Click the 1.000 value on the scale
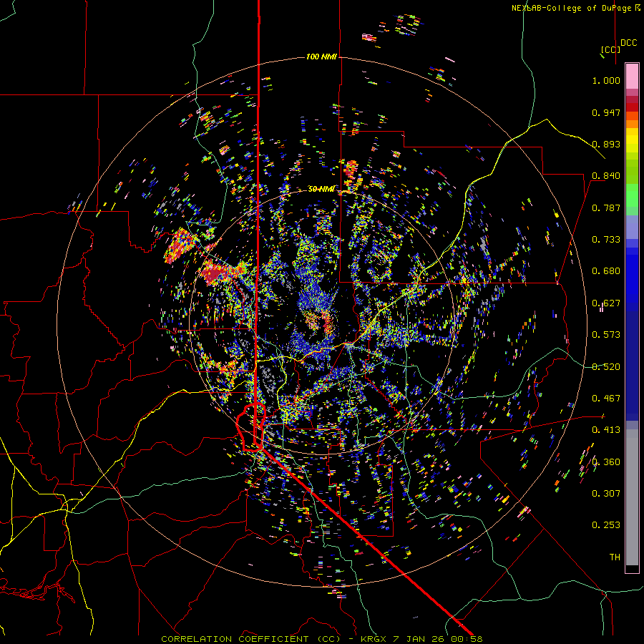644x644 pixels. pyautogui.click(x=606, y=80)
